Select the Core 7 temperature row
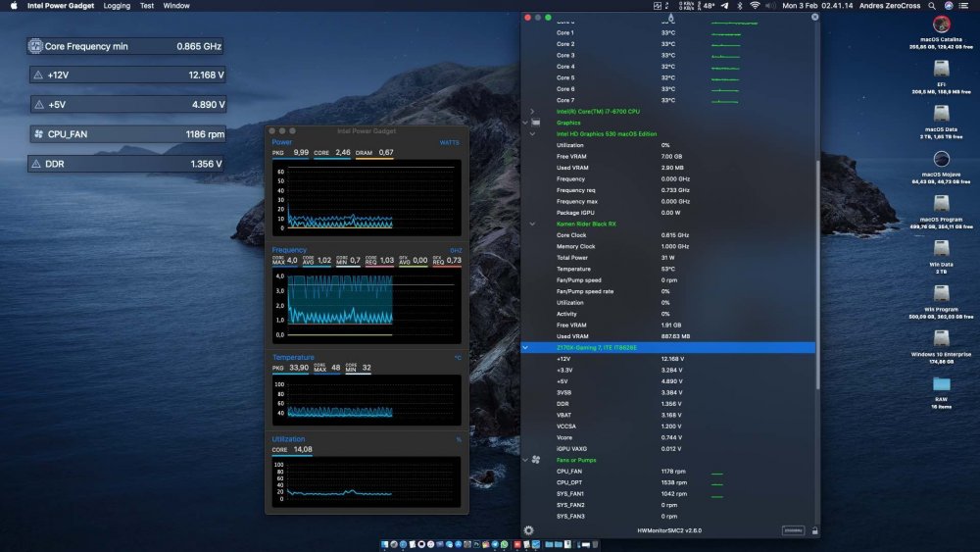The height and width of the screenshot is (552, 980). (x=668, y=100)
